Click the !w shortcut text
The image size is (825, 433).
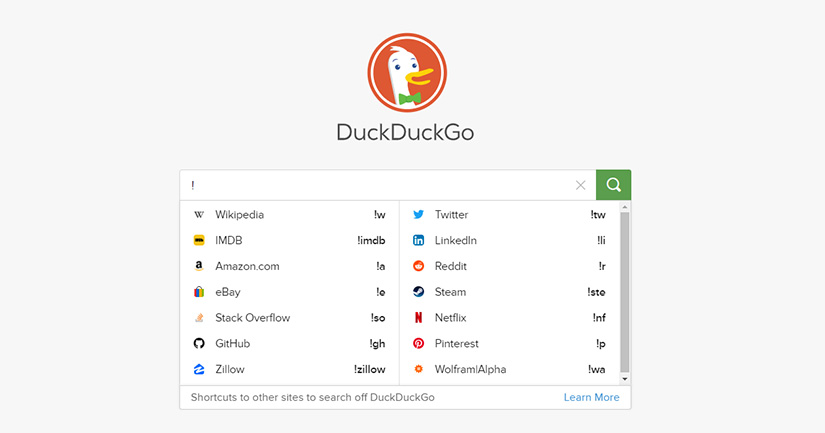click(379, 215)
